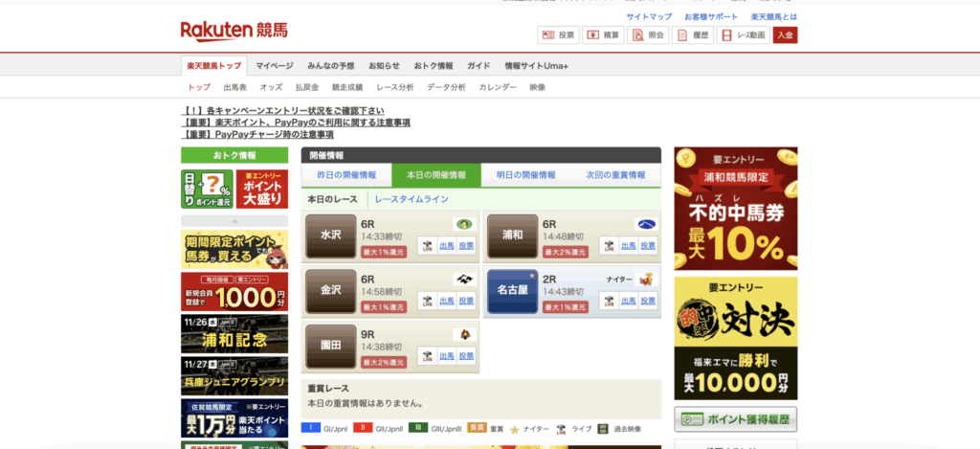
Task: Collapse the おトク情報 banner arrow
Action: [234, 220]
